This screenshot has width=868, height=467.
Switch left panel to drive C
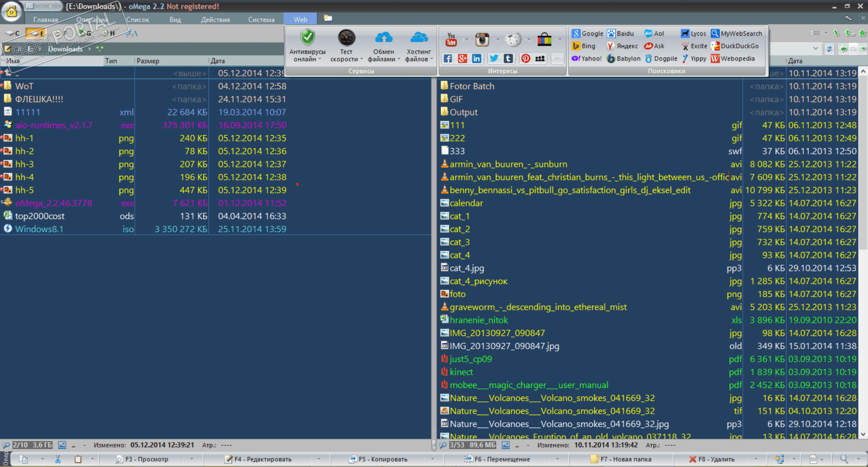[13, 33]
